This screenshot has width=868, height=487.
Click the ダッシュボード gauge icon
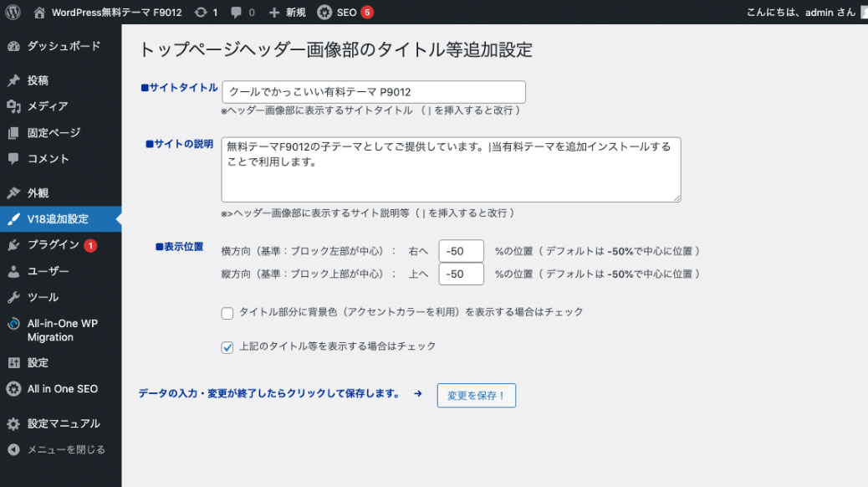(x=14, y=47)
